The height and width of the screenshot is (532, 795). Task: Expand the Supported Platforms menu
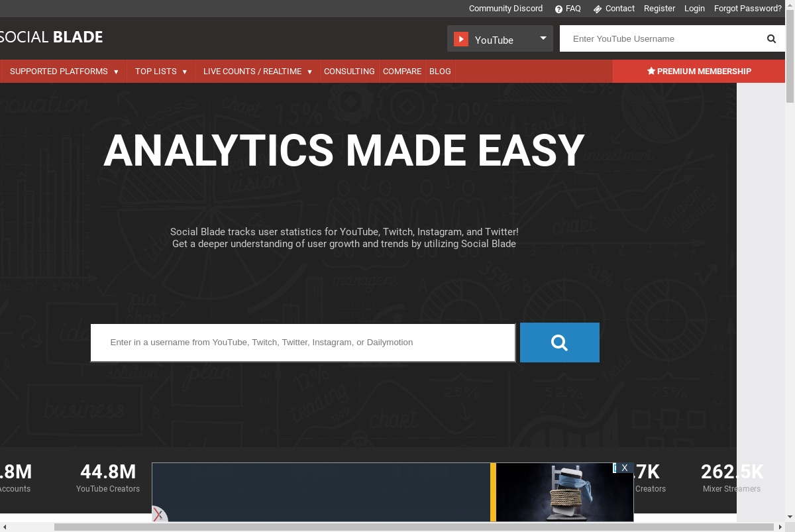pos(64,72)
